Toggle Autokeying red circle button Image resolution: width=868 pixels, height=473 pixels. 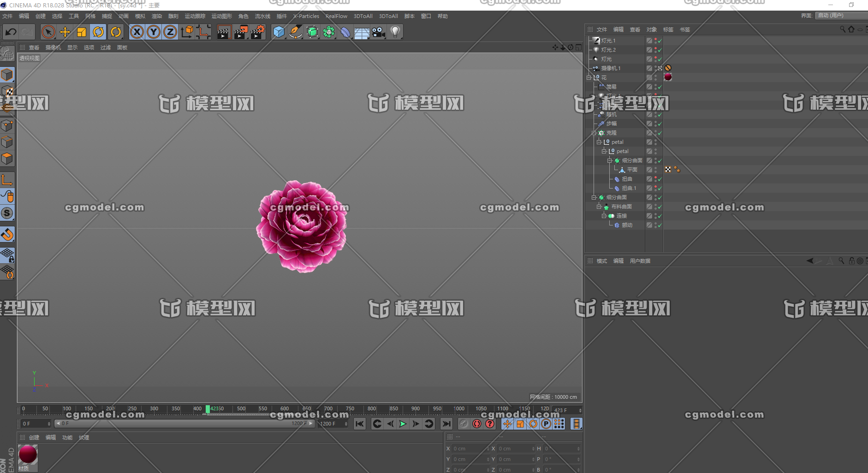[477, 424]
